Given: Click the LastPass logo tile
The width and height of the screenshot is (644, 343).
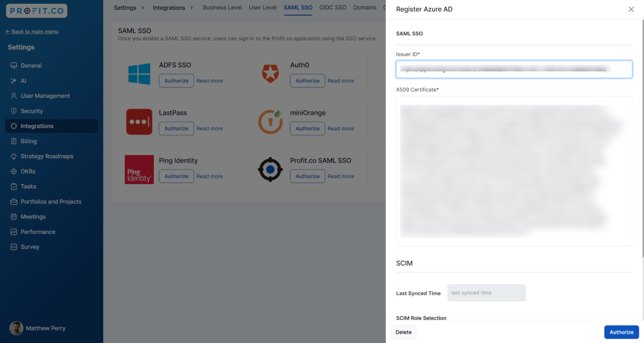Looking at the screenshot, I should click(x=139, y=122).
